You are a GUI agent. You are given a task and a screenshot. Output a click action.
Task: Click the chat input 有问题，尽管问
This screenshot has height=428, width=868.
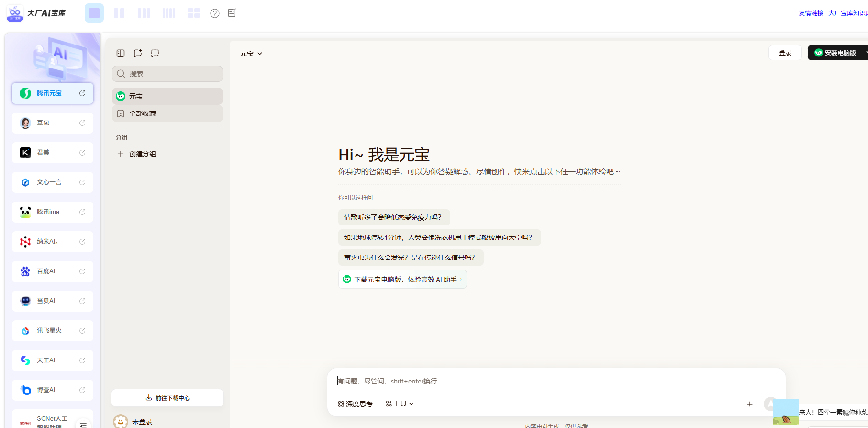pyautogui.click(x=556, y=381)
